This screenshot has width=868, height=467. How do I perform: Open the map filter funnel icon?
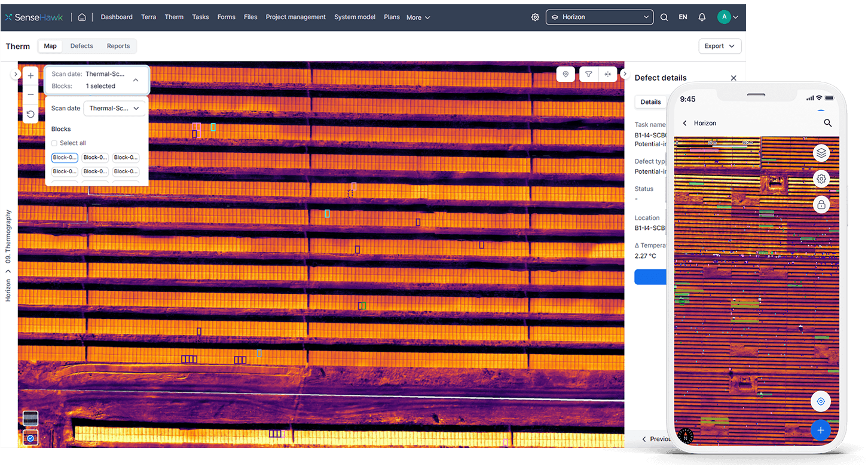589,74
